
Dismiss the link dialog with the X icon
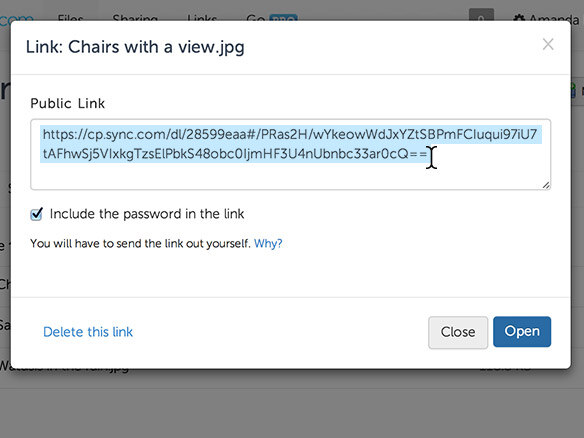tap(548, 44)
